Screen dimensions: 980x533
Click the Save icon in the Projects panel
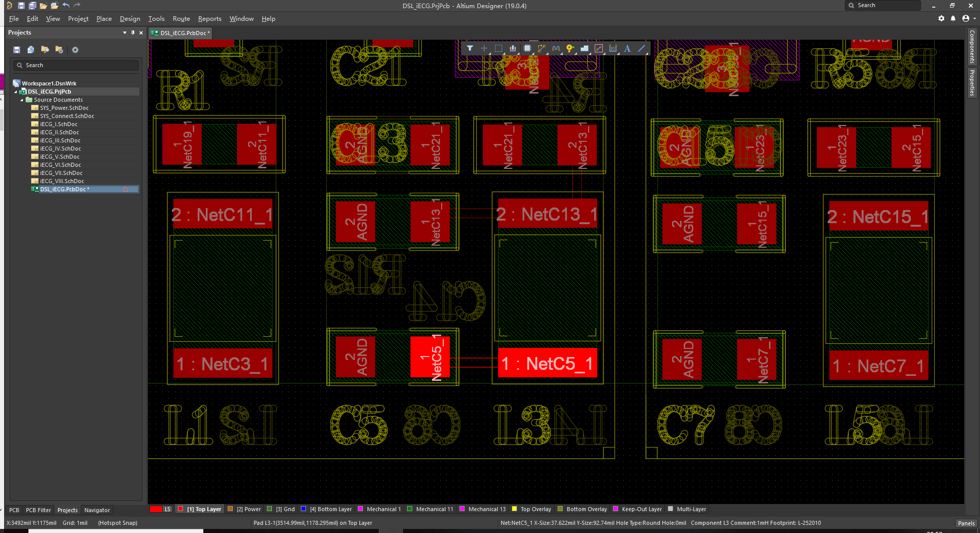tap(16, 49)
